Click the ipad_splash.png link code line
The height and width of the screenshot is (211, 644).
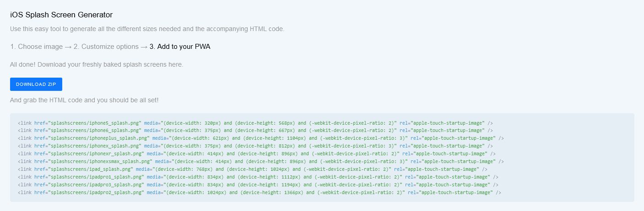tap(253, 169)
